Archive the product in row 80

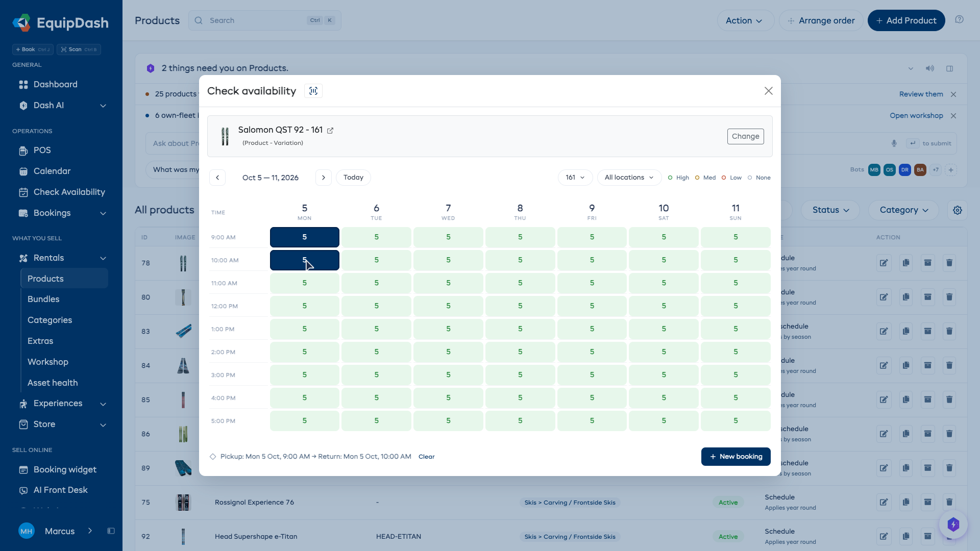point(927,297)
